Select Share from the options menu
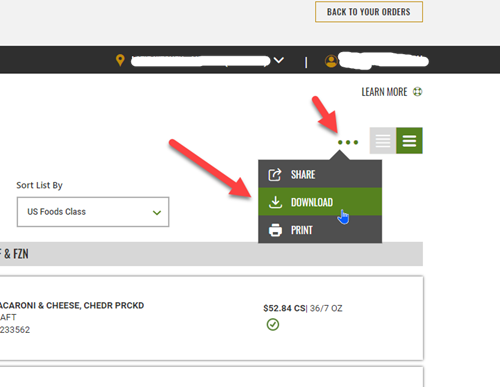Image resolution: width=500 pixels, height=387 pixels. [x=320, y=174]
